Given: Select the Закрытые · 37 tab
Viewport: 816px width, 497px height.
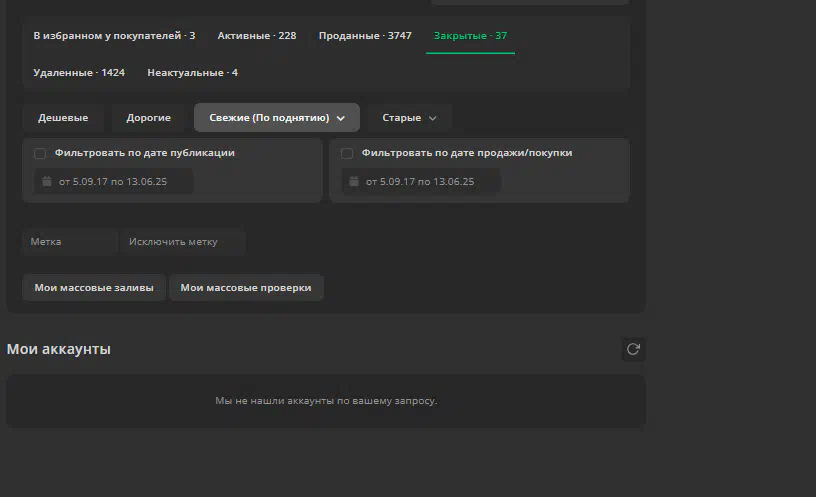Looking at the screenshot, I should pyautogui.click(x=470, y=35).
